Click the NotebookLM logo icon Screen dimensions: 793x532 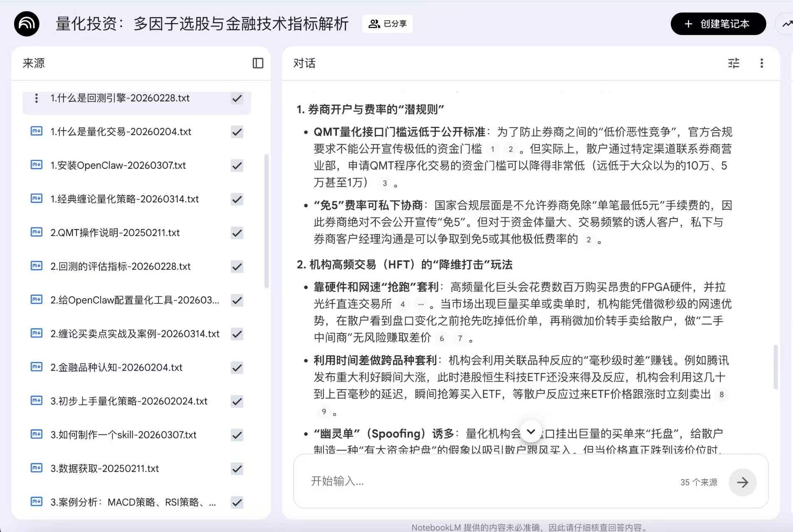tap(27, 24)
